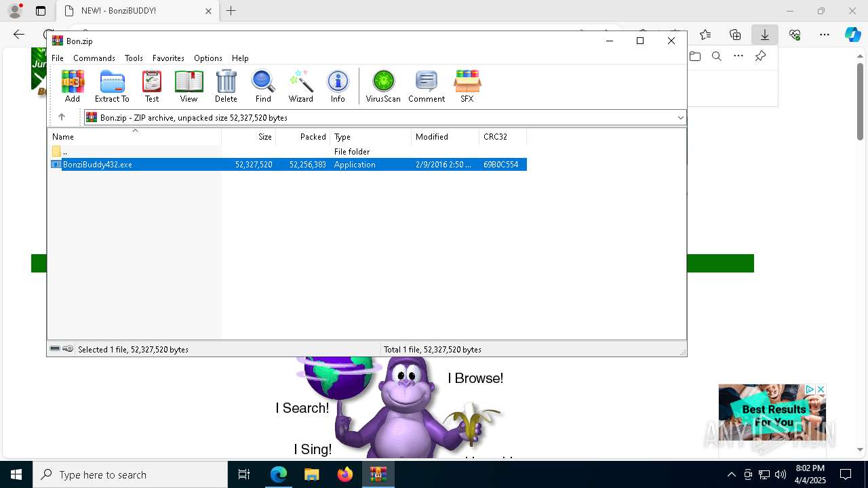868x488 pixels.
Task: Open Edge Favorites star icon
Action: click(705, 35)
